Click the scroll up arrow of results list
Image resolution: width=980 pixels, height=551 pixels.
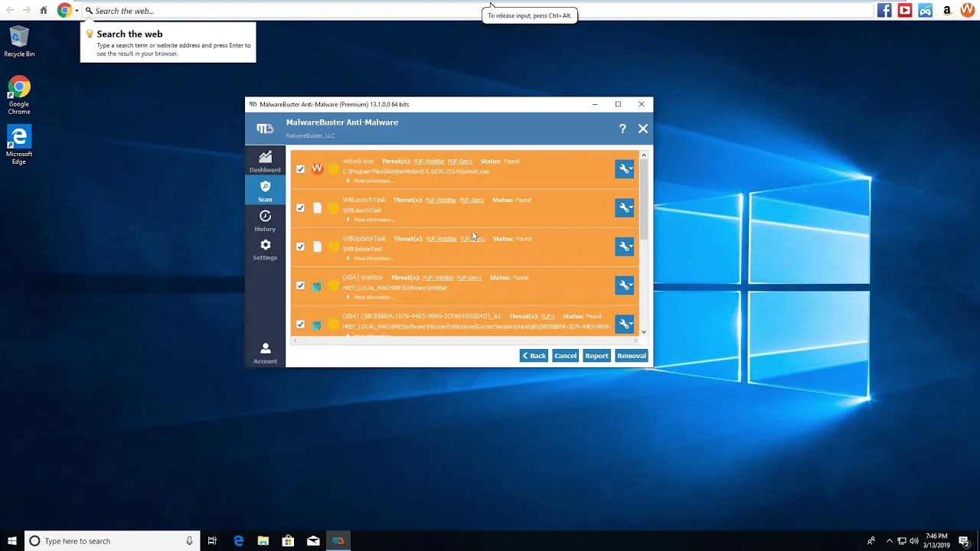(x=644, y=155)
